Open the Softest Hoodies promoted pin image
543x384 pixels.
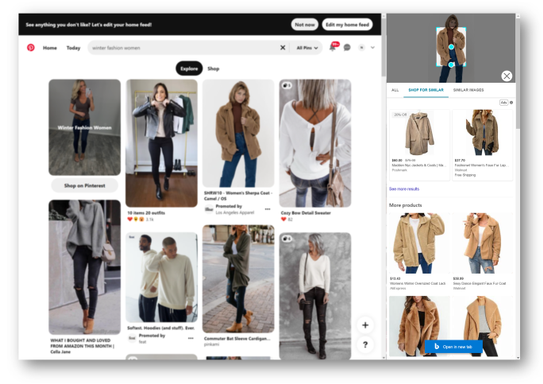pyautogui.click(x=161, y=277)
